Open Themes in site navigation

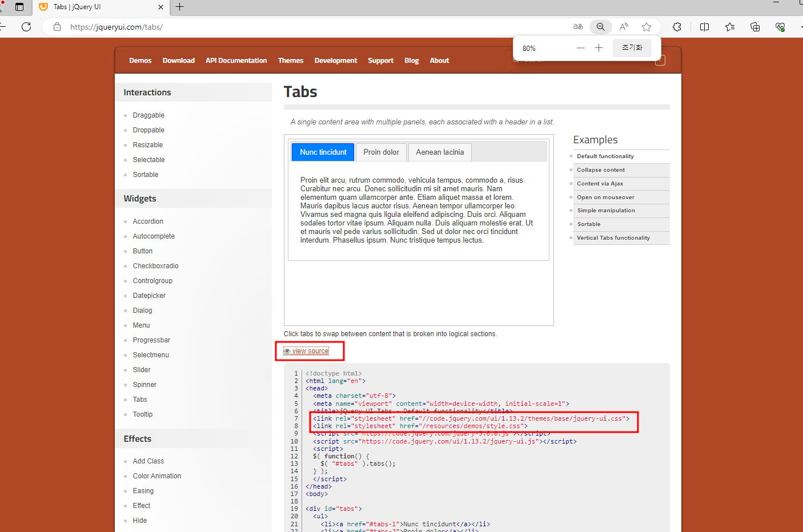coord(291,61)
